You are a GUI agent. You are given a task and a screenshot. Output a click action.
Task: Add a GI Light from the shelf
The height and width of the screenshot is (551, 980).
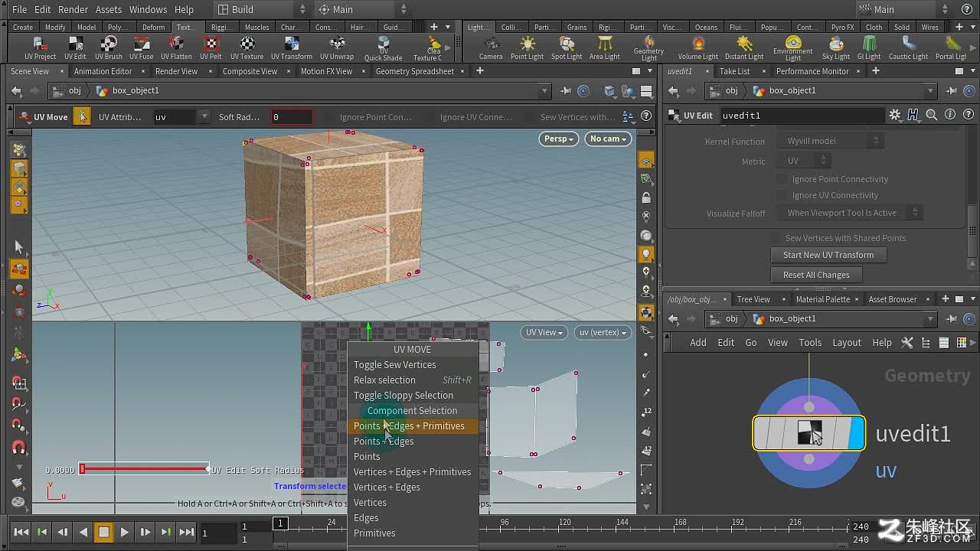[x=869, y=48]
